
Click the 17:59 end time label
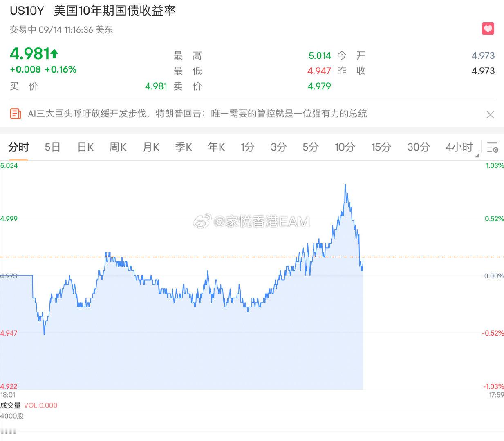(x=496, y=395)
